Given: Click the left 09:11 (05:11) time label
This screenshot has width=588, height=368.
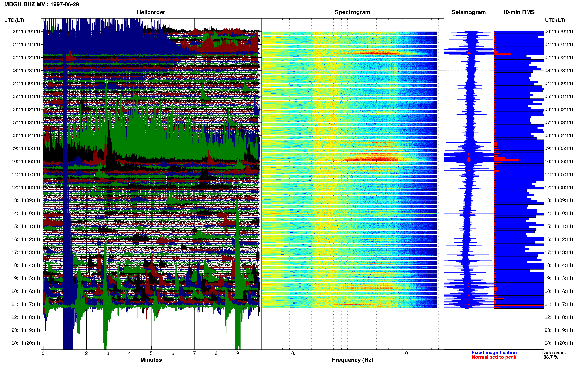Looking at the screenshot, I should click(x=26, y=148).
